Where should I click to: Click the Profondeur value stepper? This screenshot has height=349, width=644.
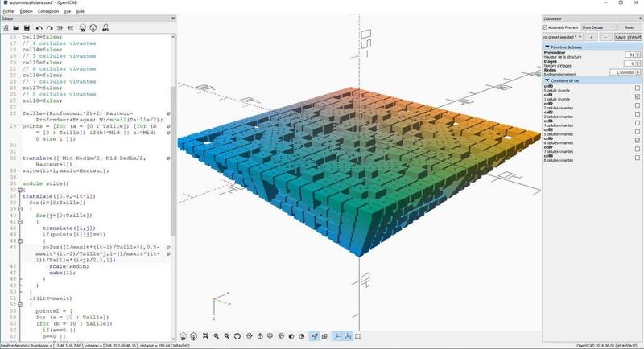tap(638, 55)
